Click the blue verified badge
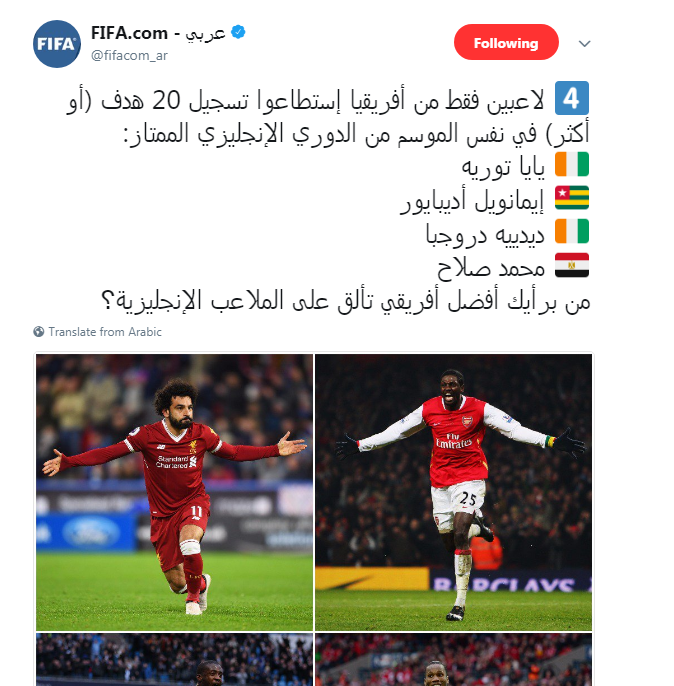The image size is (674, 686). [238, 32]
